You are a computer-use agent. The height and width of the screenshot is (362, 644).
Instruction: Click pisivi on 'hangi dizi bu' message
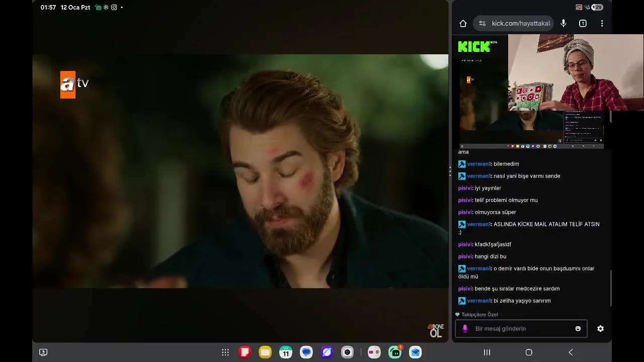tap(465, 256)
